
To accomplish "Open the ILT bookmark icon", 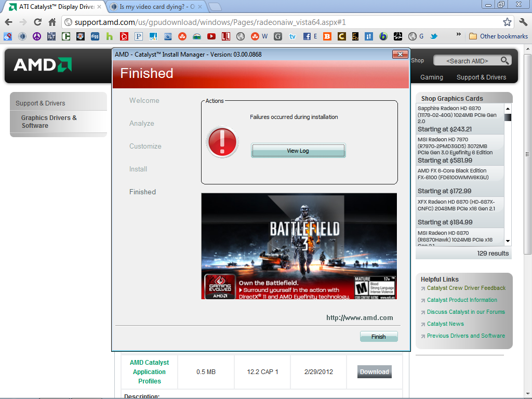I will 51,36.
